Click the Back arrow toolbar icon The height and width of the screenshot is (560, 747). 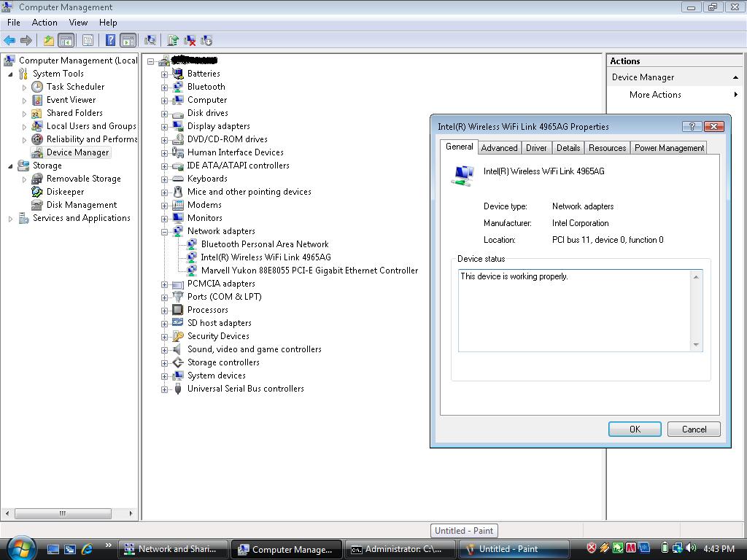pos(9,41)
